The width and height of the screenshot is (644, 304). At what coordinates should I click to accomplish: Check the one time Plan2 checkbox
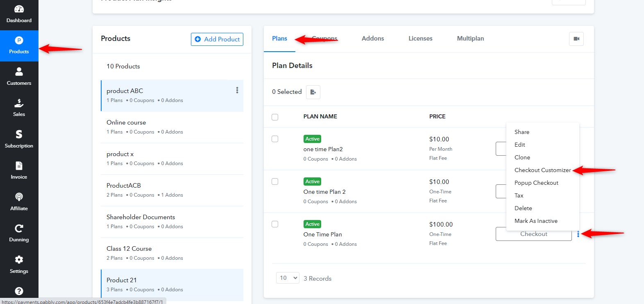[275, 139]
